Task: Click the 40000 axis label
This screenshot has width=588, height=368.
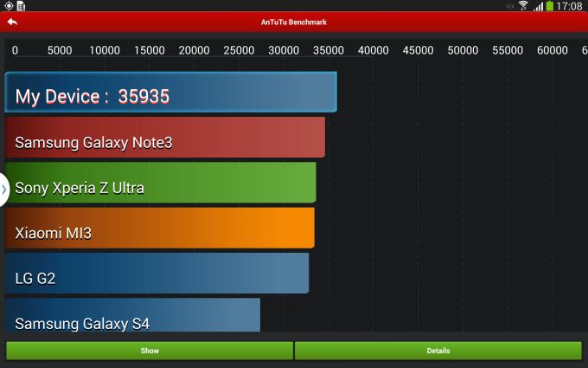Action: tap(374, 50)
